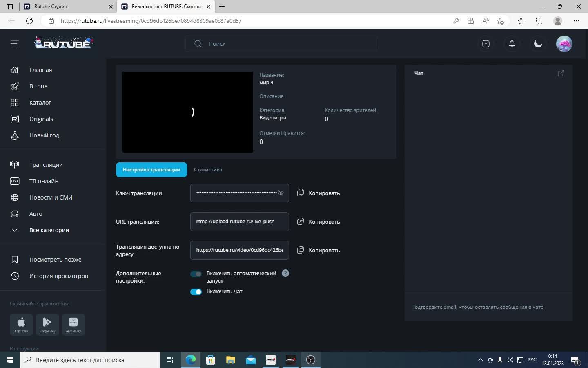
Task: Open Mail app from taskbar
Action: click(251, 360)
